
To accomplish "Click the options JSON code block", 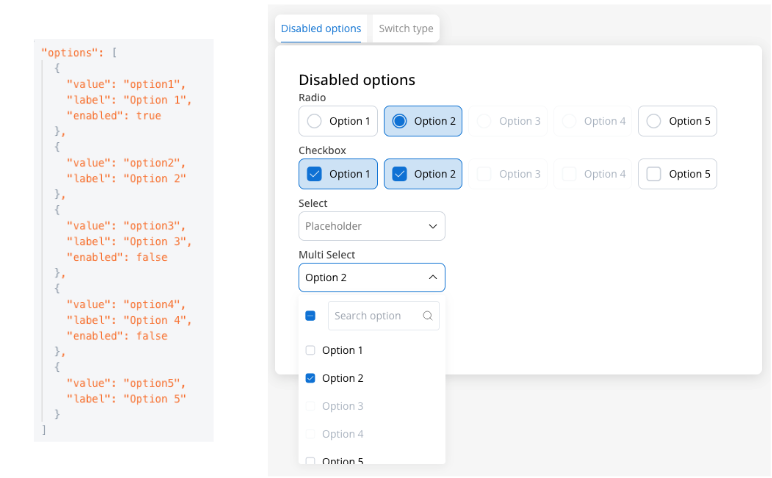I will click(x=124, y=241).
